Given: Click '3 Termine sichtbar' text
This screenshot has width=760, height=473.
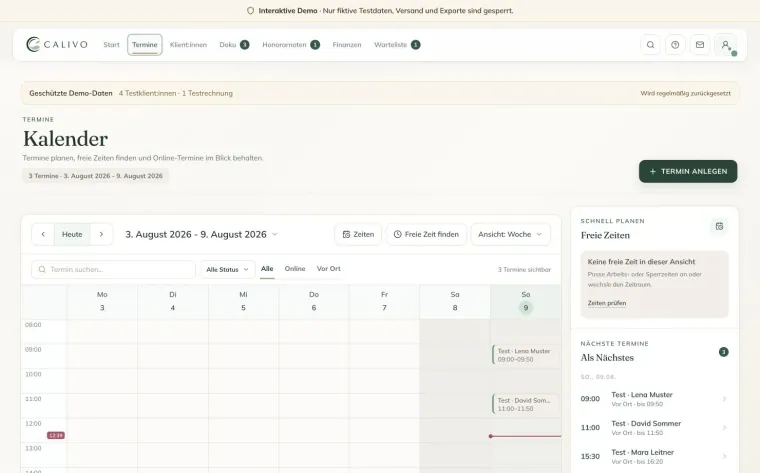Looking at the screenshot, I should (524, 269).
